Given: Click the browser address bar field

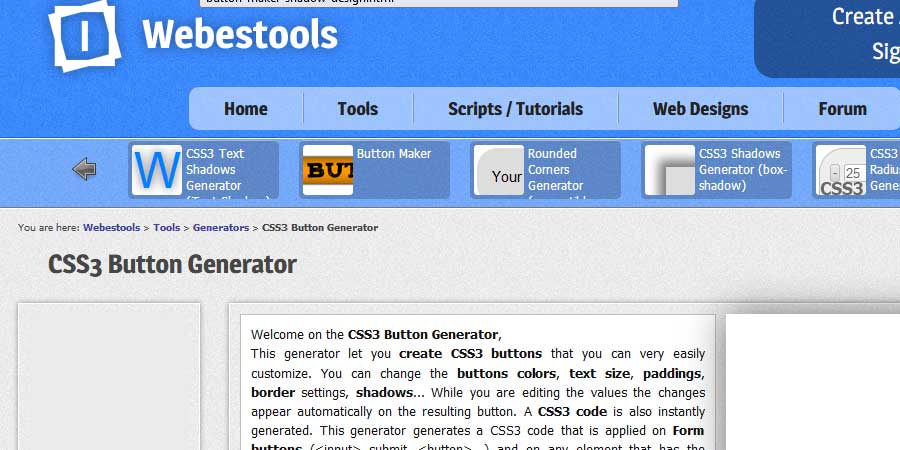Looking at the screenshot, I should pyautogui.click(x=439, y=3).
